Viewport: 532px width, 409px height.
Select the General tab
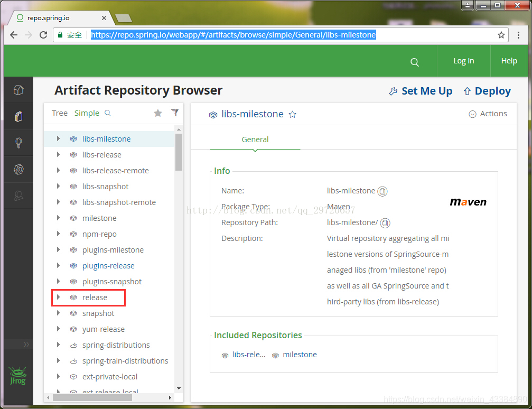point(255,140)
